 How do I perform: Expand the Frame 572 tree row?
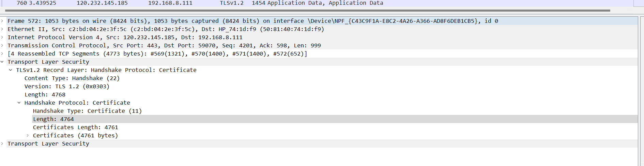tap(2, 21)
